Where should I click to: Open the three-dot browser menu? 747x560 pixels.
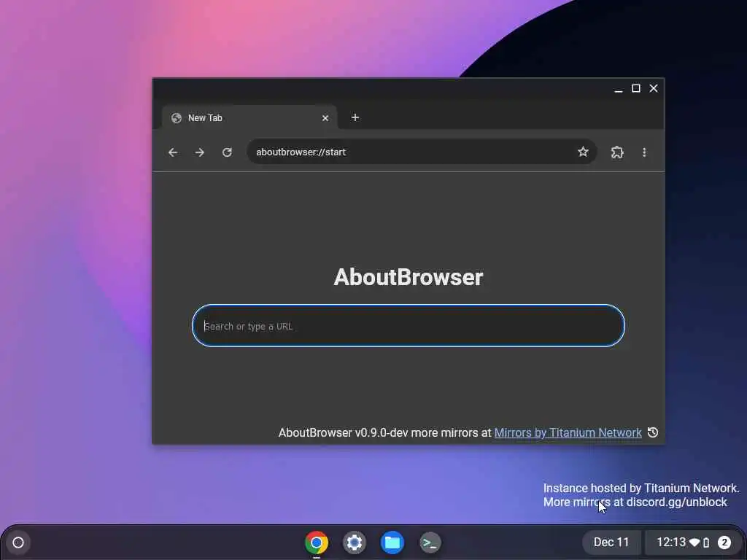pyautogui.click(x=644, y=152)
